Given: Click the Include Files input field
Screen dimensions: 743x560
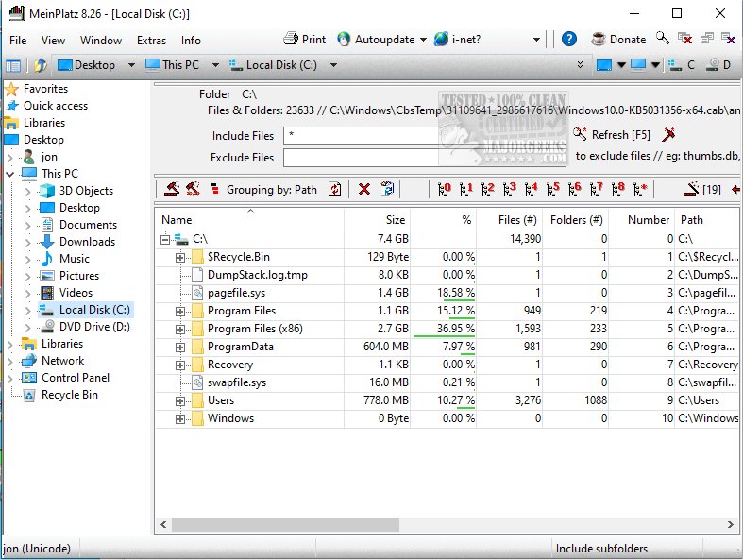Looking at the screenshot, I should 425,136.
